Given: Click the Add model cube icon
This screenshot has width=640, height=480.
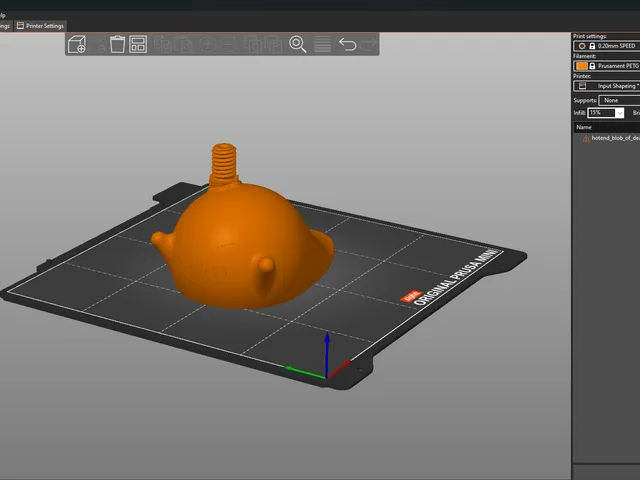Looking at the screenshot, I should pos(77,44).
